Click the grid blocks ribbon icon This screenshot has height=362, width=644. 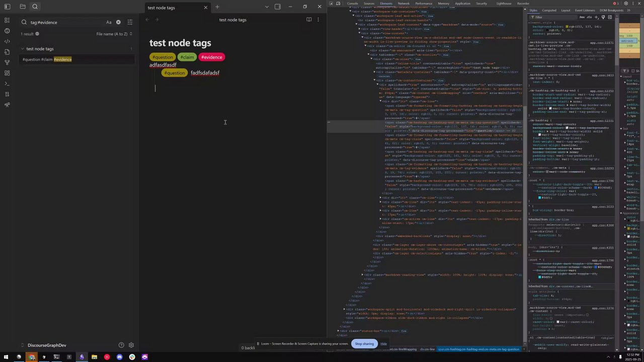[7, 73]
